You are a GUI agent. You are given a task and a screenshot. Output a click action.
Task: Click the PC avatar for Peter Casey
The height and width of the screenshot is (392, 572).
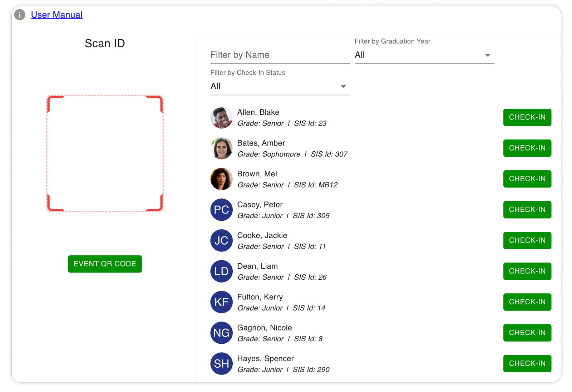(221, 210)
